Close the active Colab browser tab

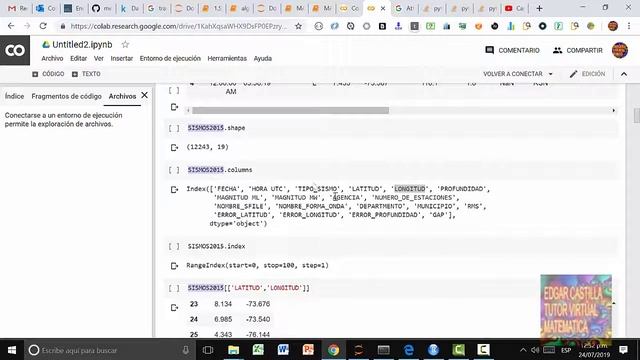click(x=383, y=8)
